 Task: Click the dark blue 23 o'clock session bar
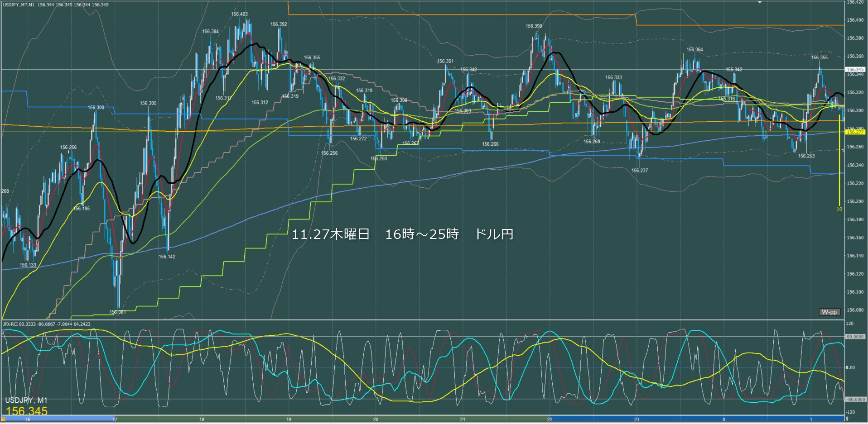pyautogui.click(x=680, y=419)
